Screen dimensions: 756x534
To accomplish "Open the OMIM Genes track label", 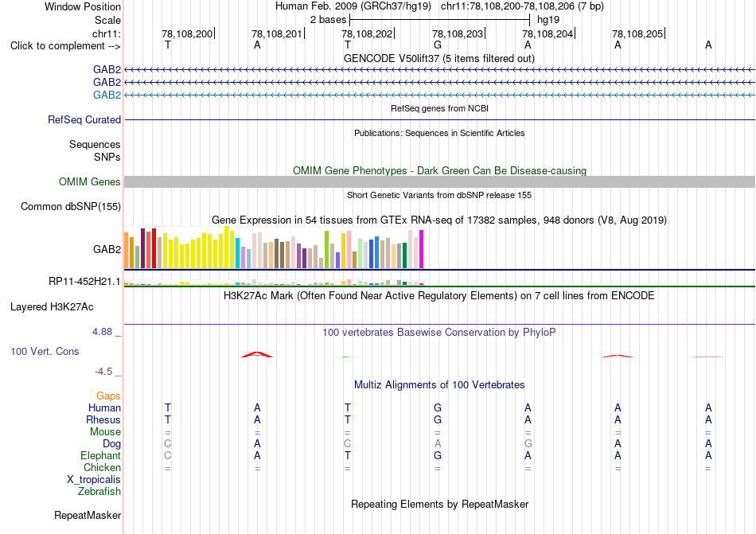I will click(x=89, y=181).
